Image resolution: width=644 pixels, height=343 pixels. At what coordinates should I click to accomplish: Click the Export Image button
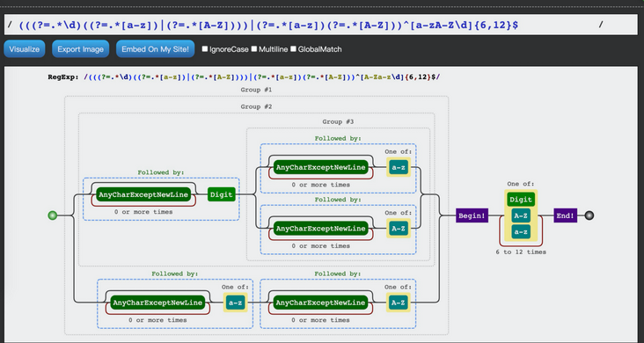[x=81, y=49]
